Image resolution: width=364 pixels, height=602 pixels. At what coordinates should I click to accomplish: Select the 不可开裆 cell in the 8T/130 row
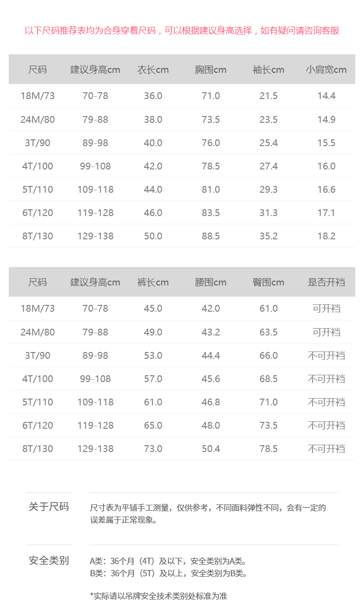pyautogui.click(x=326, y=449)
